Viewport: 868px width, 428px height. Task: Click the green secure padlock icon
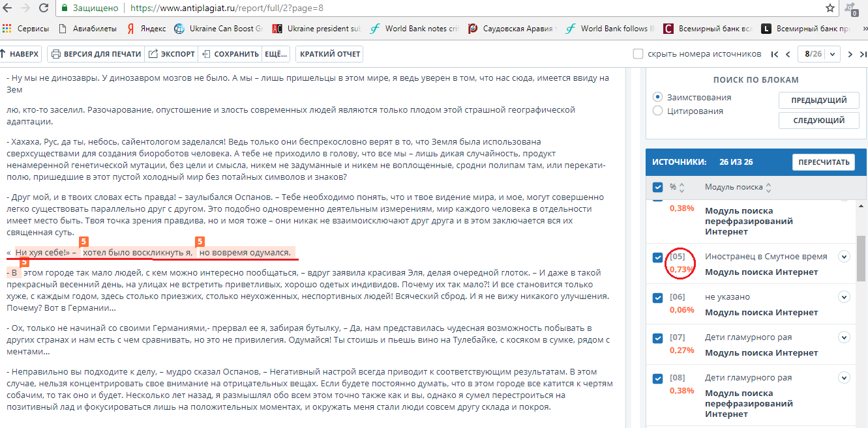tap(64, 8)
